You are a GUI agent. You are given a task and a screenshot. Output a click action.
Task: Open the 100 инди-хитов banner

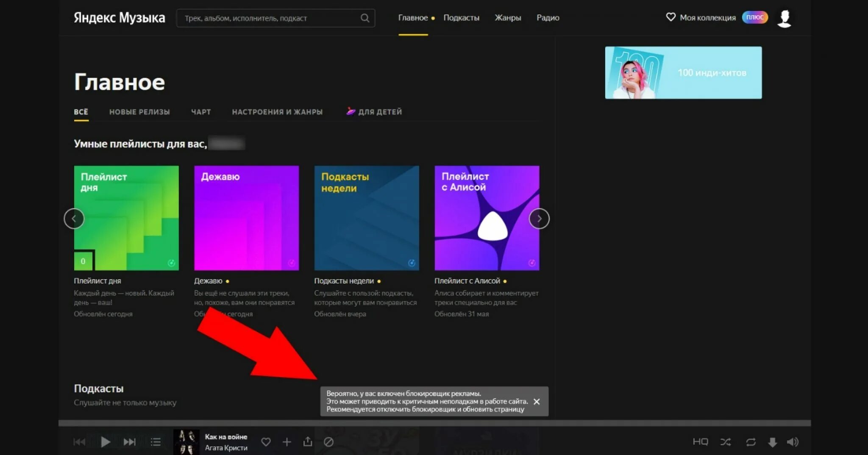click(683, 72)
